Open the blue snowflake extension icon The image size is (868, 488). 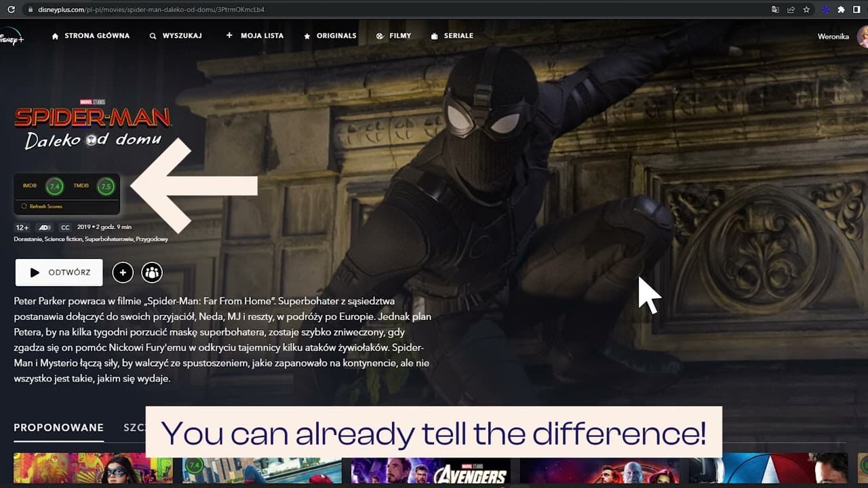click(826, 9)
